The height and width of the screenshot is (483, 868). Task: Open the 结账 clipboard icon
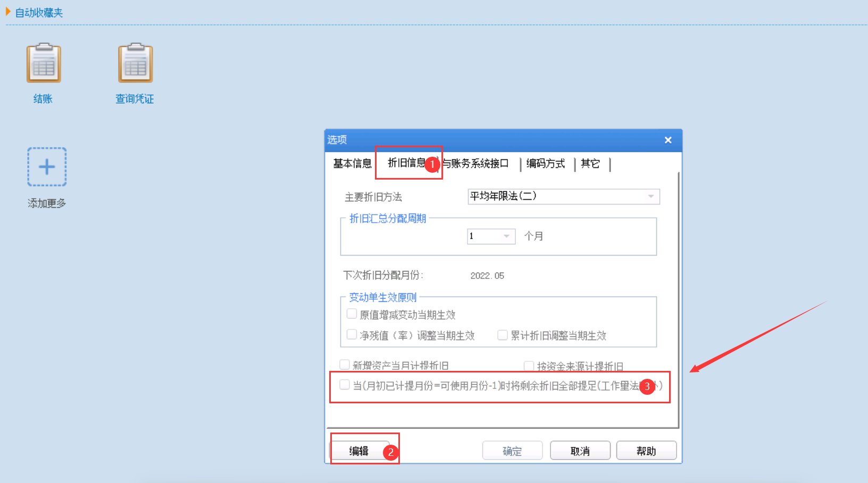(x=44, y=63)
